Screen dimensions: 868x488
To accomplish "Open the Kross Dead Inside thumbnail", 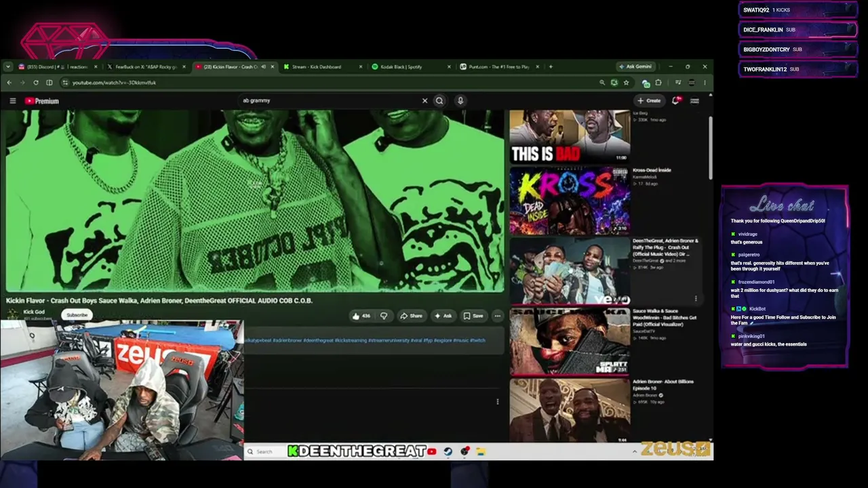I will coord(570,201).
